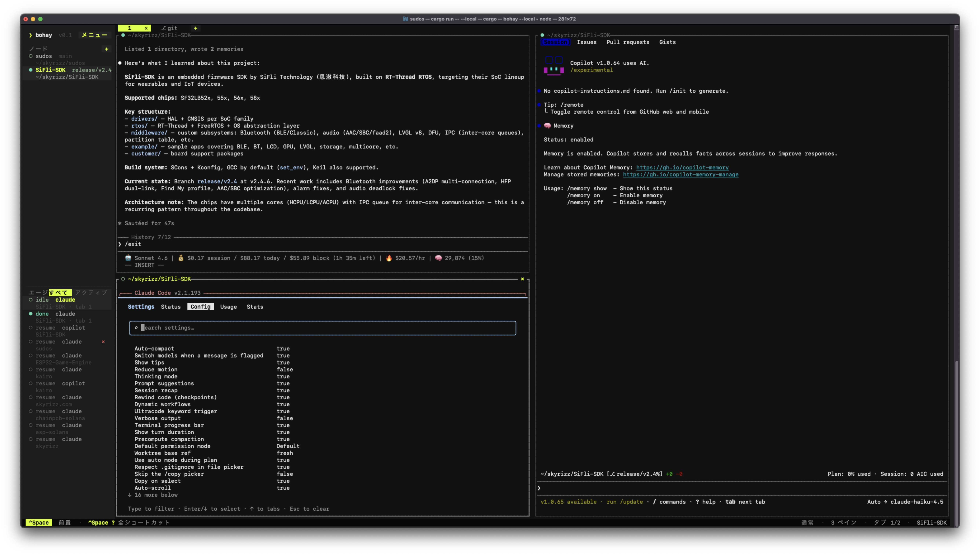Click the Copilot mascot logo icon

point(554,66)
